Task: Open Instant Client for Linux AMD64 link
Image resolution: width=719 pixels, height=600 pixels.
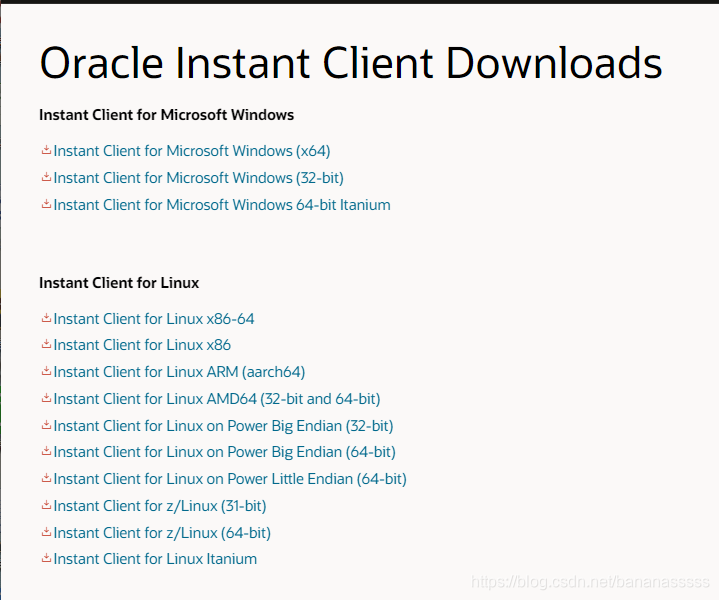Action: [x=217, y=399]
